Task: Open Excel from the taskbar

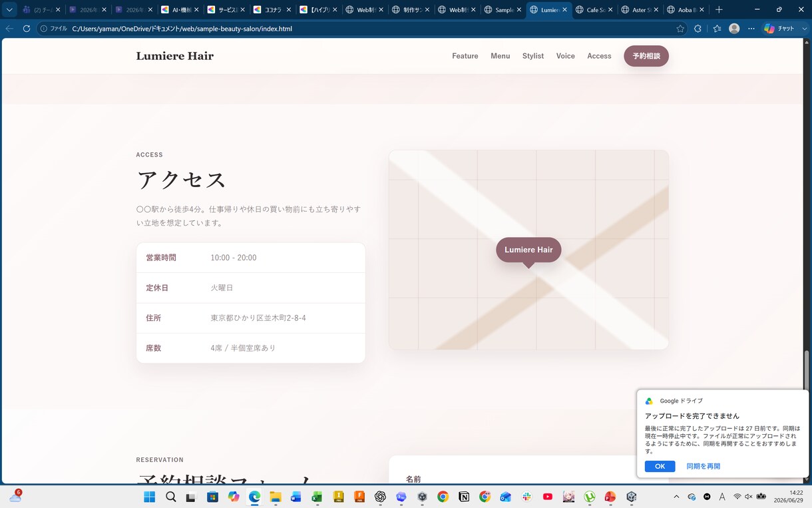Action: click(317, 497)
